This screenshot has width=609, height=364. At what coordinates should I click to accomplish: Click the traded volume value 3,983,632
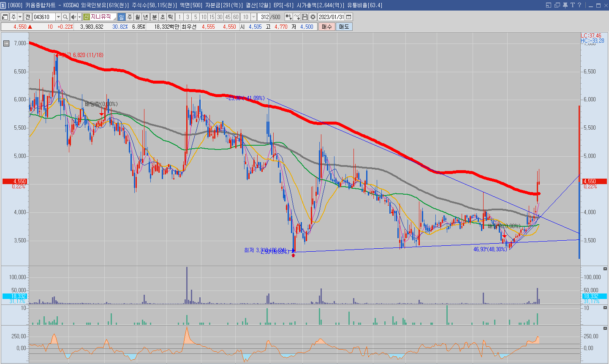click(x=92, y=27)
